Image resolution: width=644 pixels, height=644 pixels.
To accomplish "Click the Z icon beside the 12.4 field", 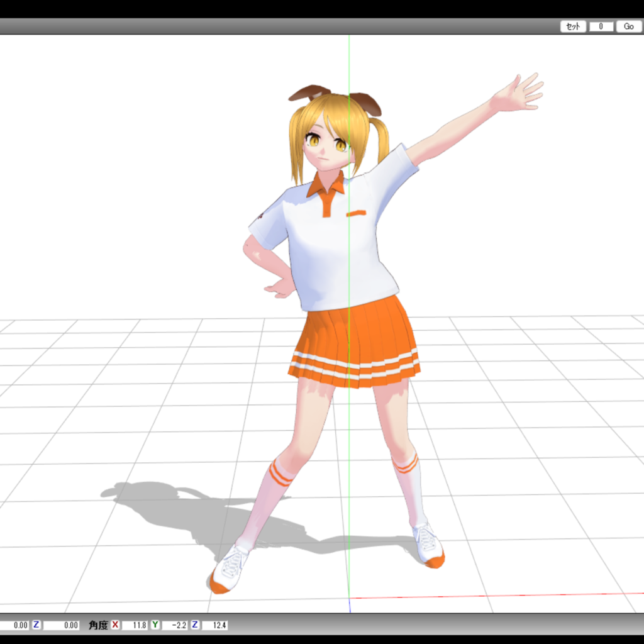I will pos(195,625).
